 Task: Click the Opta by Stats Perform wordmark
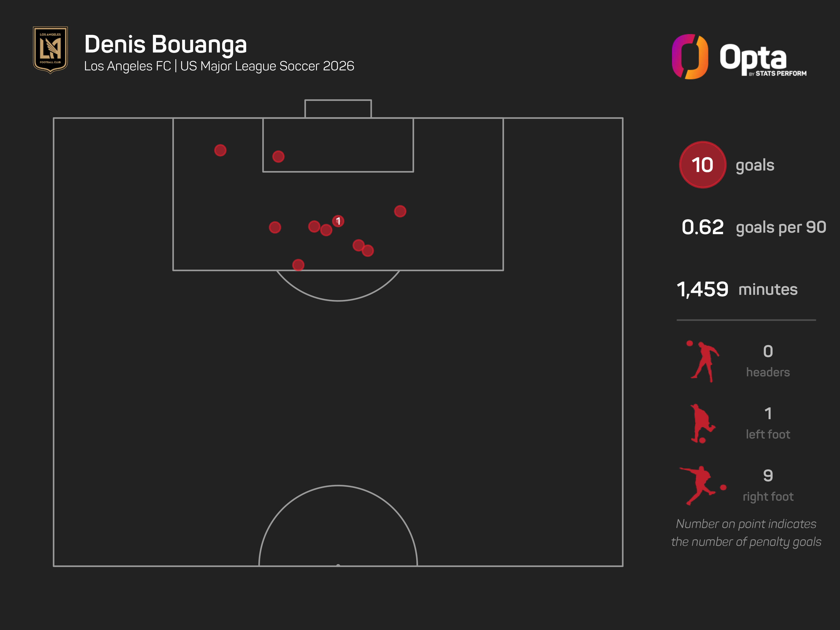point(763,59)
